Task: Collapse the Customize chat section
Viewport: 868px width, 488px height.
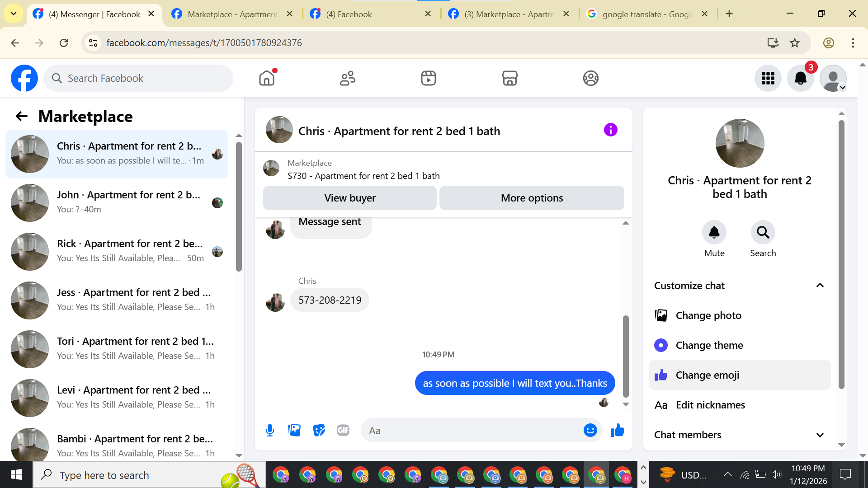Action: click(x=820, y=286)
